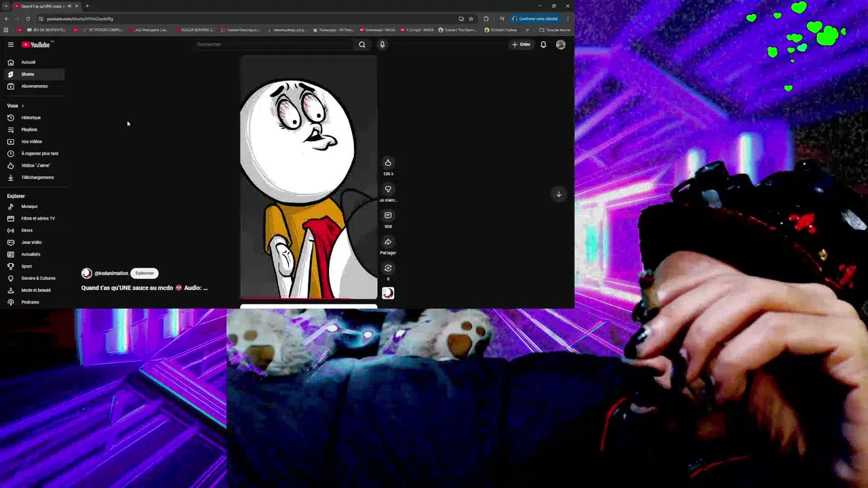Image resolution: width=868 pixels, height=488 pixels.
Task: Open the media control icon in browser toolbar
Action: click(x=502, y=19)
